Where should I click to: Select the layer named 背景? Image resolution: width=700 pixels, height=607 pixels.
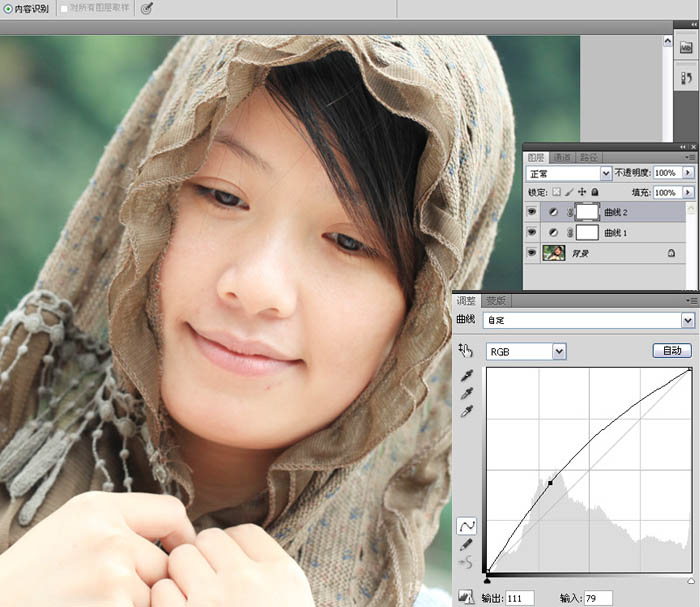(x=605, y=253)
